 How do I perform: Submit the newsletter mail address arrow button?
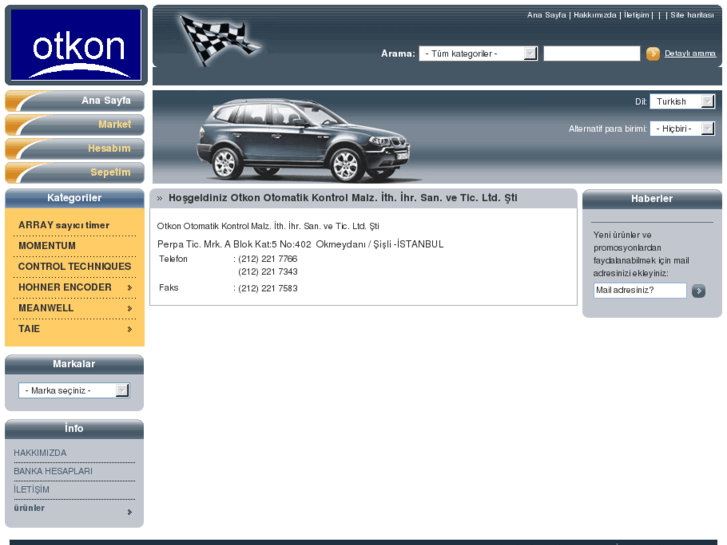[698, 291]
